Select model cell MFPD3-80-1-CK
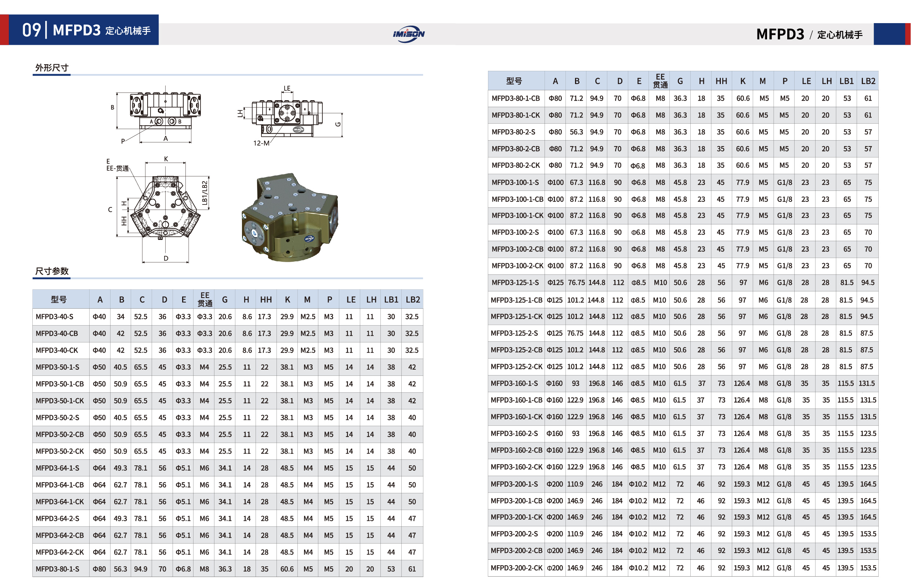This screenshot has width=911, height=588. (516, 115)
